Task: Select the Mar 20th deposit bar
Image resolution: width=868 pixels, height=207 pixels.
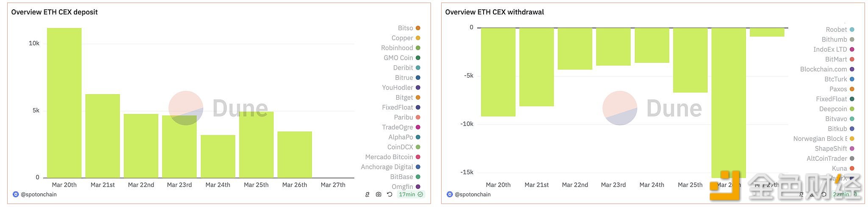Action: pos(64,103)
